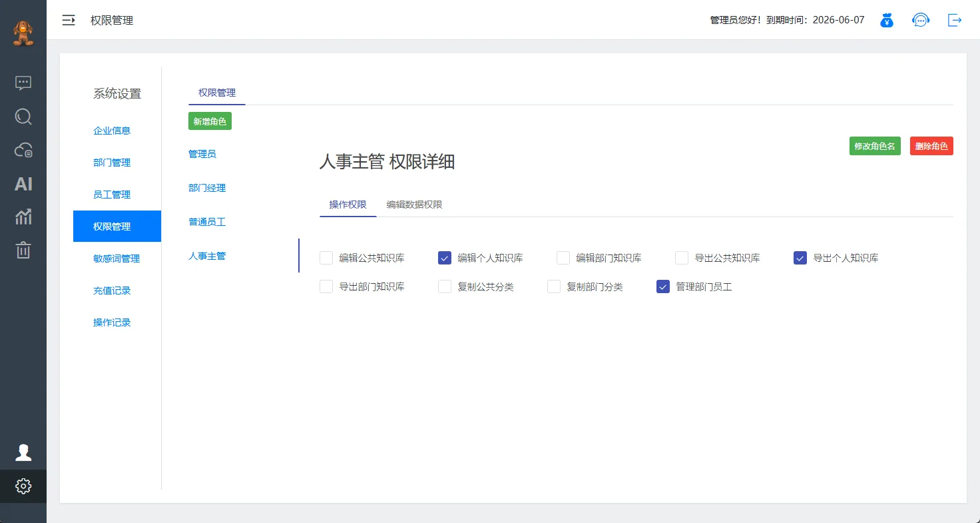Open the AI sidebar section

23,184
